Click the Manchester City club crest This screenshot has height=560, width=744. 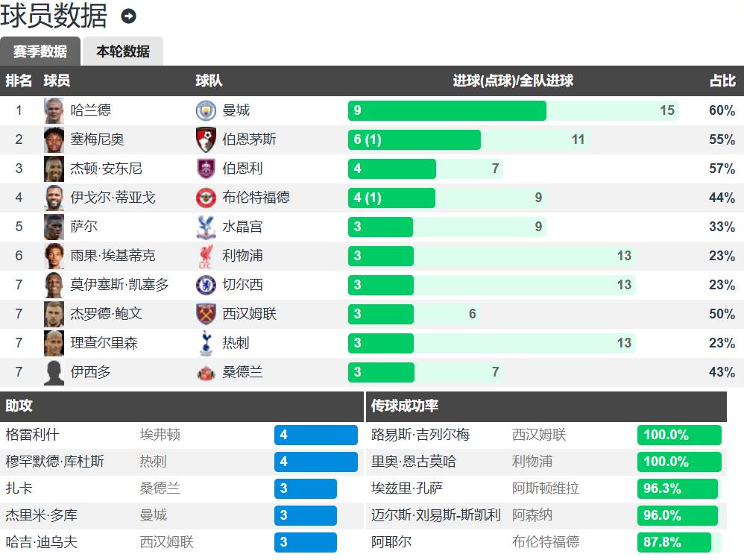point(206,110)
